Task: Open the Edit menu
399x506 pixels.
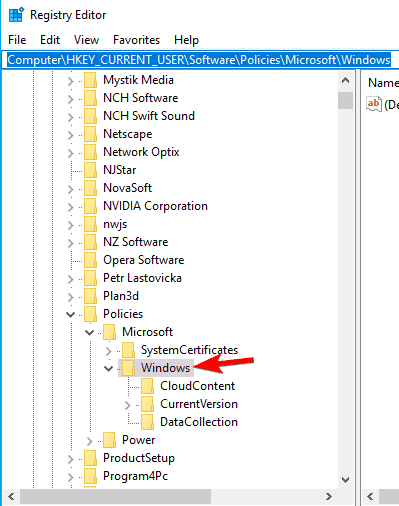Action: [50, 40]
